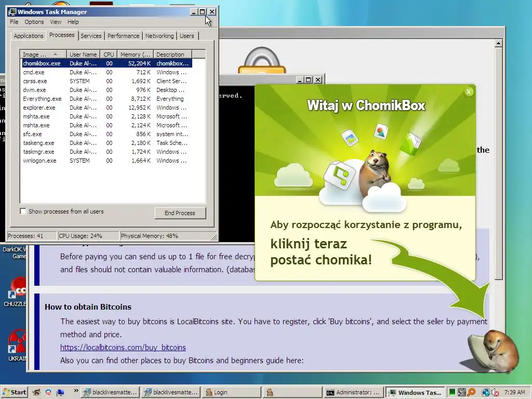Image resolution: width=532 pixels, height=399 pixels.
Task: Click the 7:39 AM taskbar clock
Action: pyautogui.click(x=514, y=392)
